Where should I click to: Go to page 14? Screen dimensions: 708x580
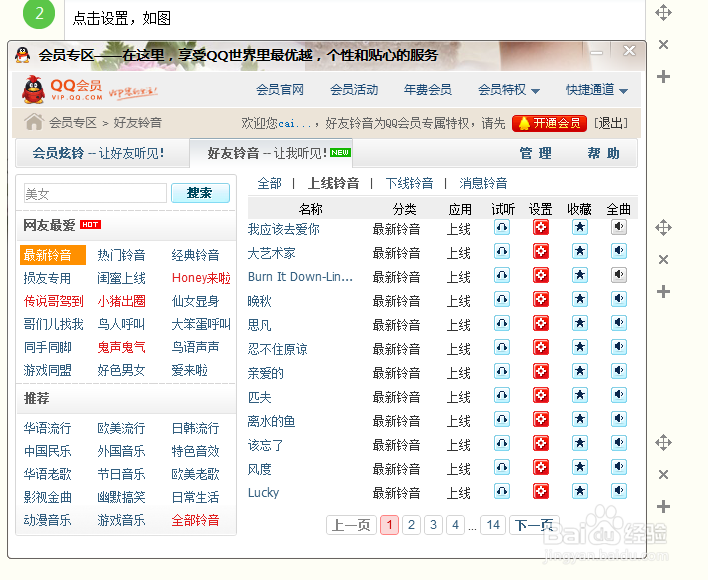click(493, 525)
